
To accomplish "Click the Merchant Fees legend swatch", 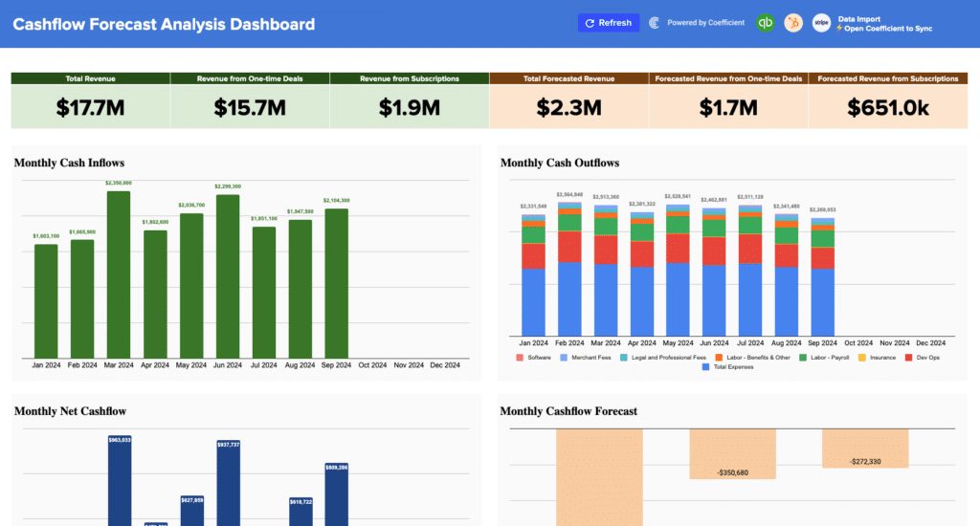I will 564,358.
